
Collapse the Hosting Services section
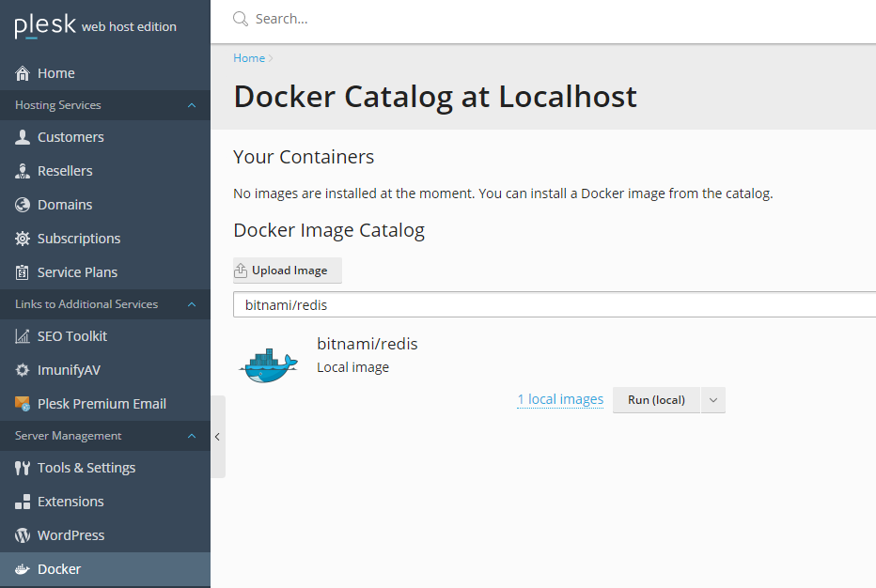[192, 105]
